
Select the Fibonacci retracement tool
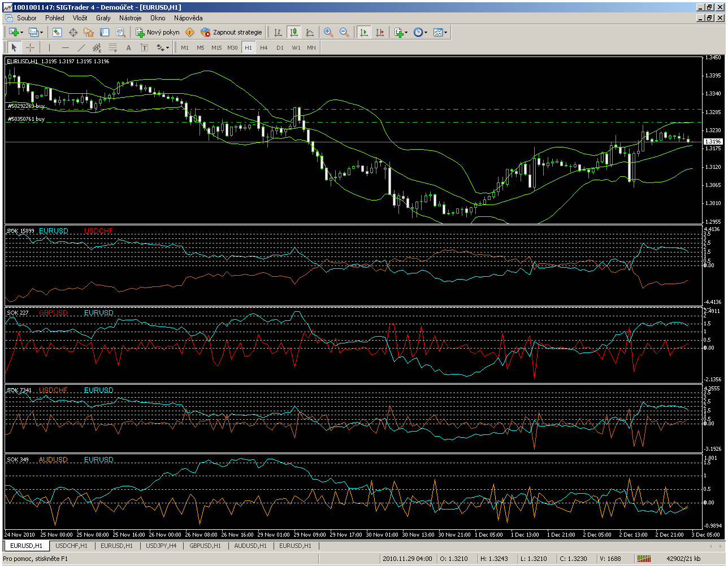(x=112, y=48)
